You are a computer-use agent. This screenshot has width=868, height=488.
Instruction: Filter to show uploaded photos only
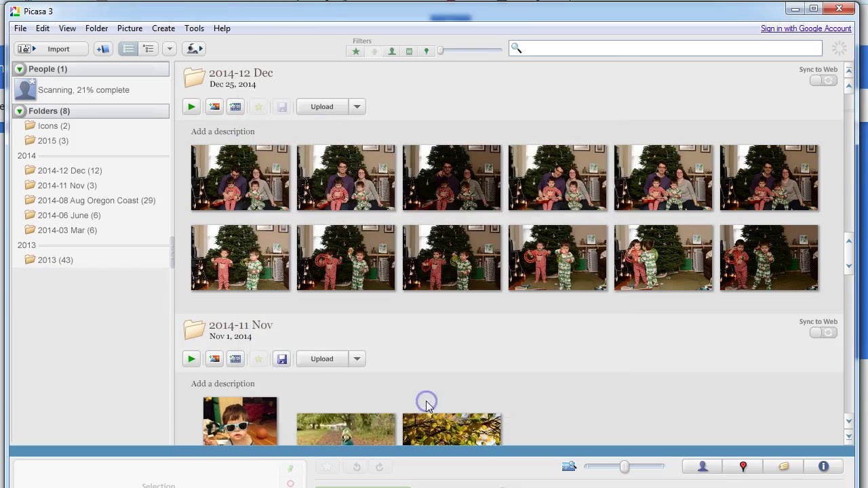click(374, 52)
